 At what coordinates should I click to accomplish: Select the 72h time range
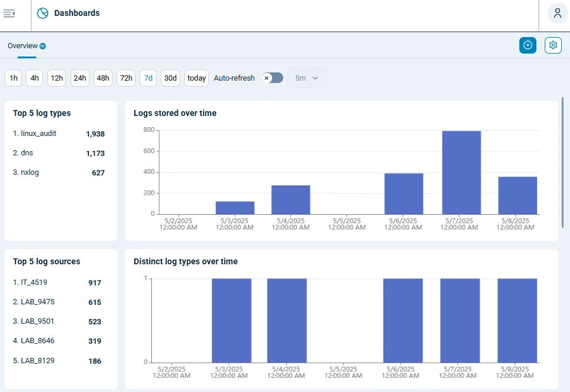point(125,78)
